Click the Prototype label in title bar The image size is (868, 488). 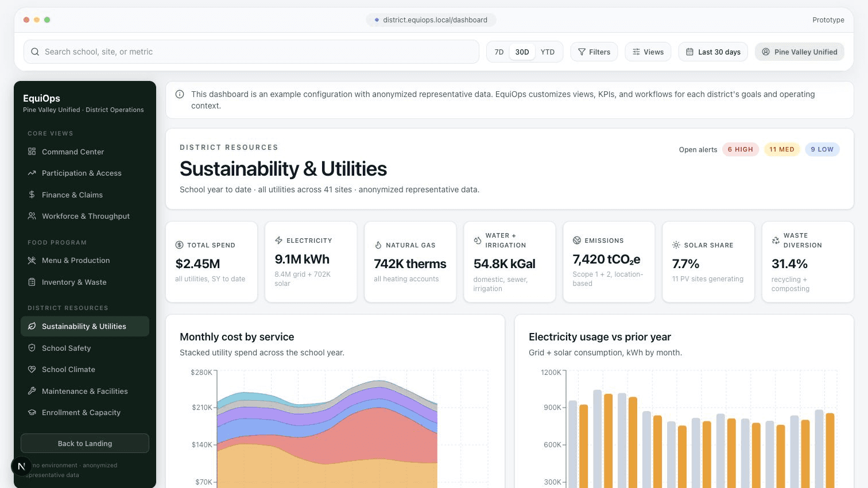(x=828, y=20)
